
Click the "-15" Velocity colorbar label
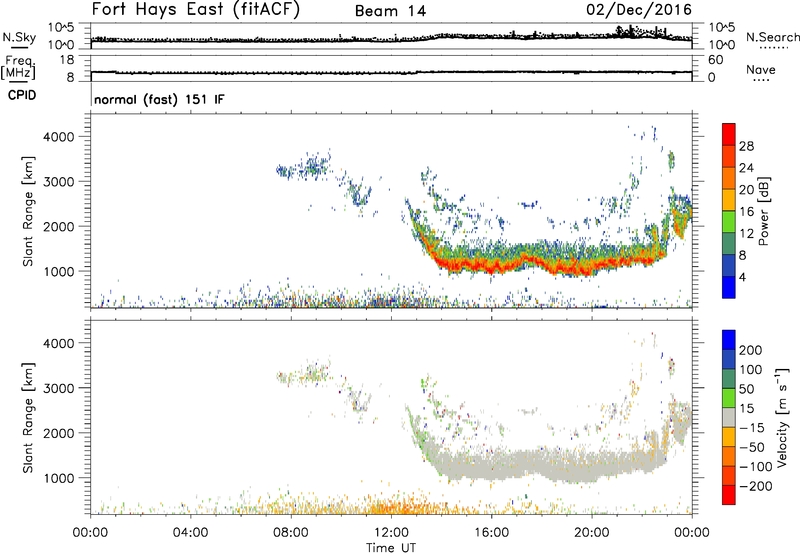pos(752,427)
